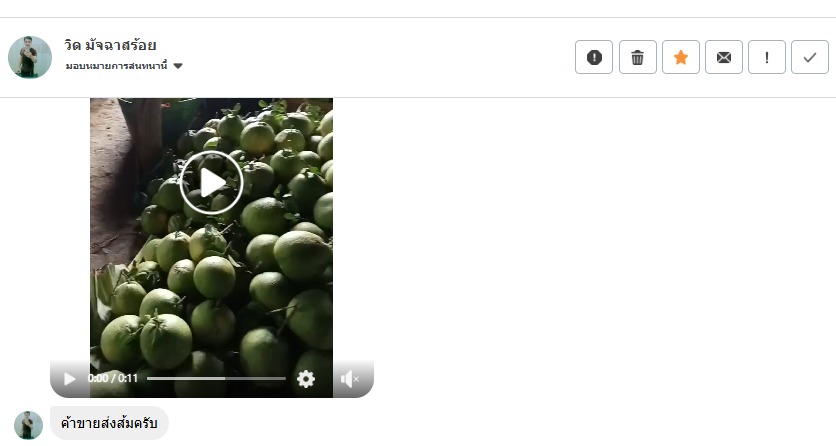Flag for follow-up with the exclamation icon
836x446 pixels.
(767, 57)
